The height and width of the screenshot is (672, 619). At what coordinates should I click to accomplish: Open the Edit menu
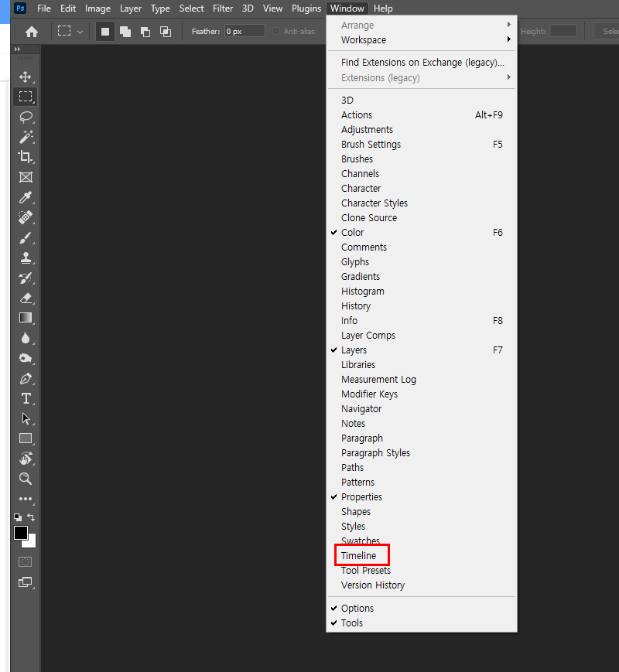[x=68, y=9]
